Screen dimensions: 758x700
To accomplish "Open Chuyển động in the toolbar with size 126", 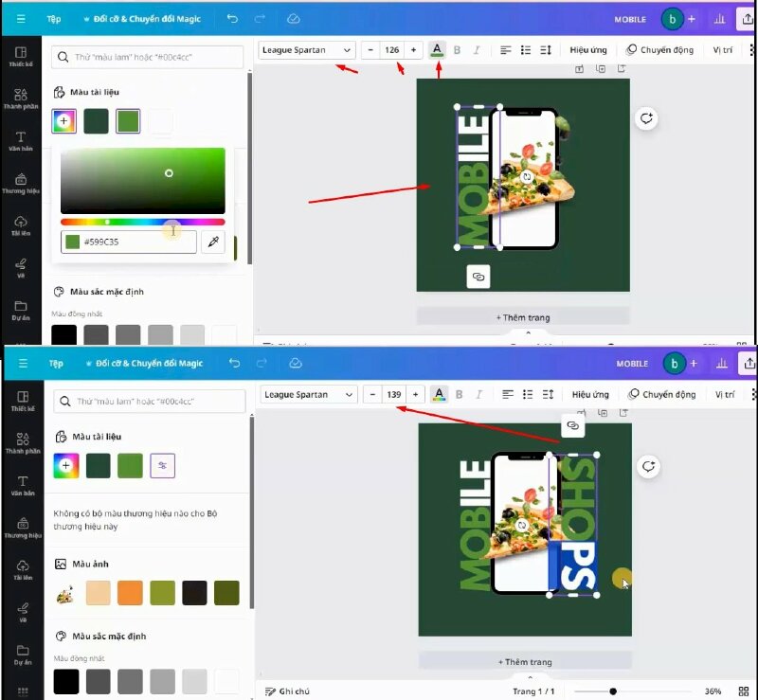I will (660, 50).
